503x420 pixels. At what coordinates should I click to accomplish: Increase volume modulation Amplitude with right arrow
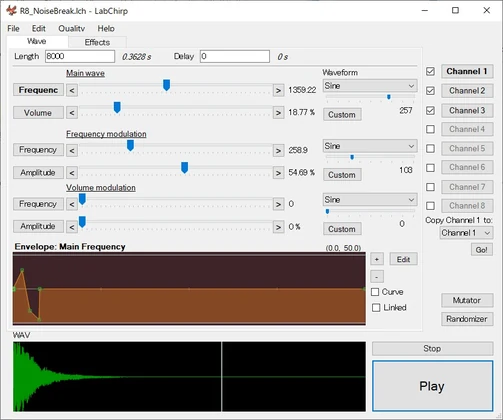click(278, 227)
